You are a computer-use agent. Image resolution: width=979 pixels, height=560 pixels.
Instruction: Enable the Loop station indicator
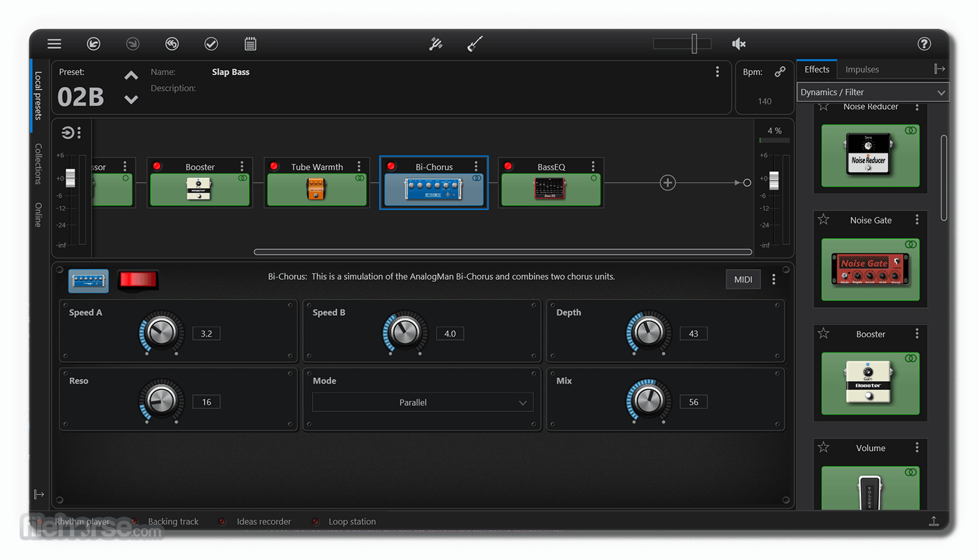(x=316, y=521)
